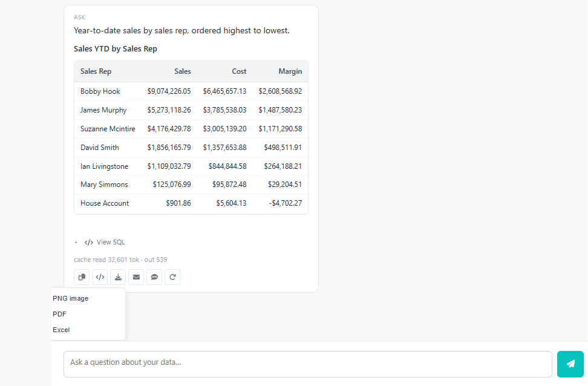The image size is (588, 386).
Task: Click Mary Simmons' cost $95,872.48
Action: click(229, 185)
